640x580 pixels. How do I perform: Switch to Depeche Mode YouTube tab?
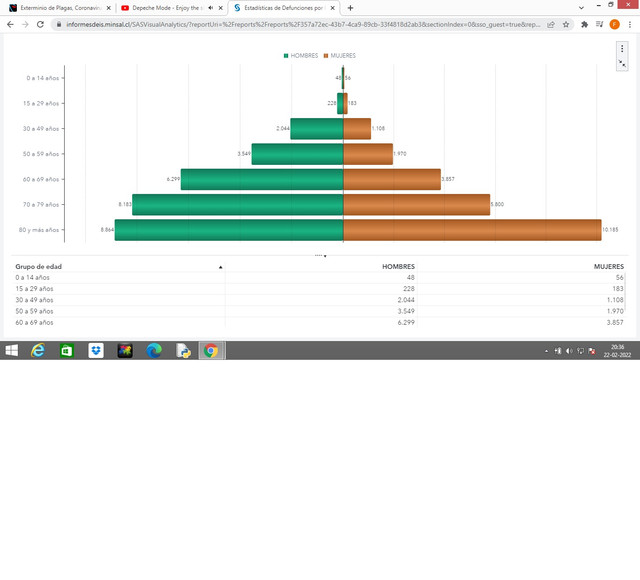pyautogui.click(x=165, y=8)
